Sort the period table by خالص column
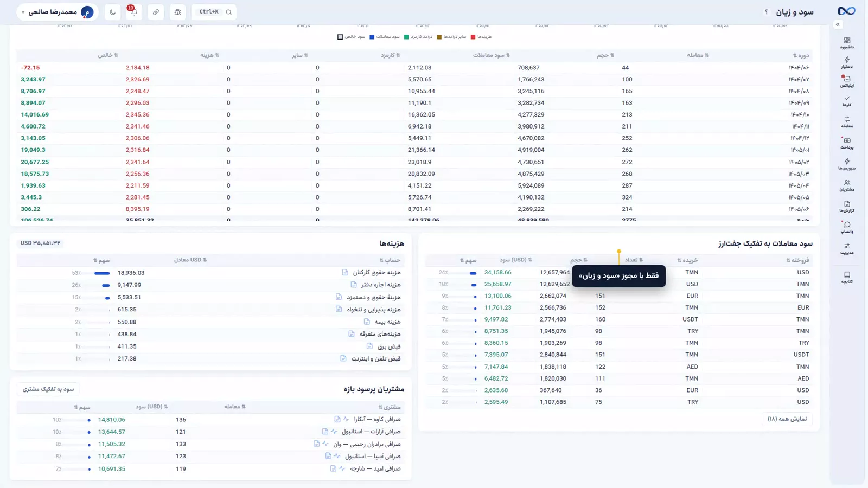Screen dimensions: 868x488 pyautogui.click(x=108, y=55)
